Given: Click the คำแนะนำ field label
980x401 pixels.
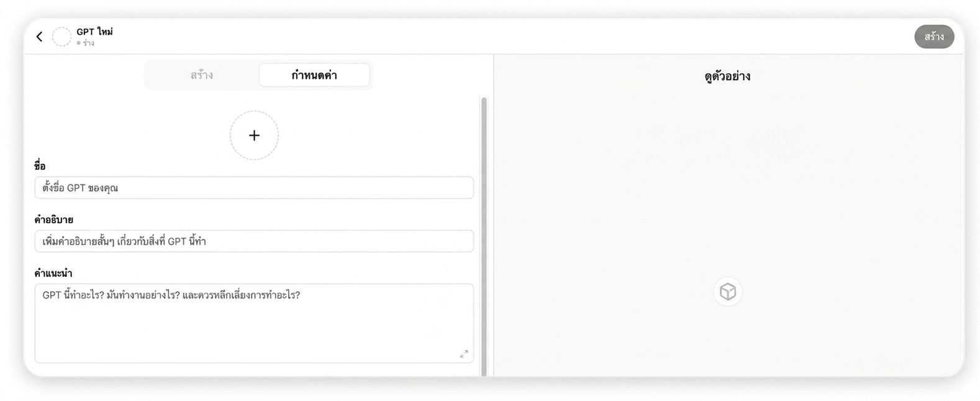Looking at the screenshot, I should (53, 273).
